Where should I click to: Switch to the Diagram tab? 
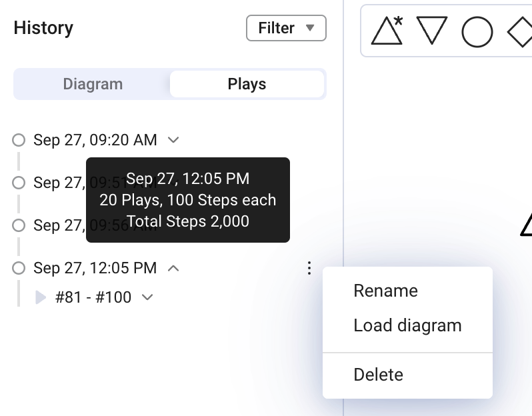[93, 84]
